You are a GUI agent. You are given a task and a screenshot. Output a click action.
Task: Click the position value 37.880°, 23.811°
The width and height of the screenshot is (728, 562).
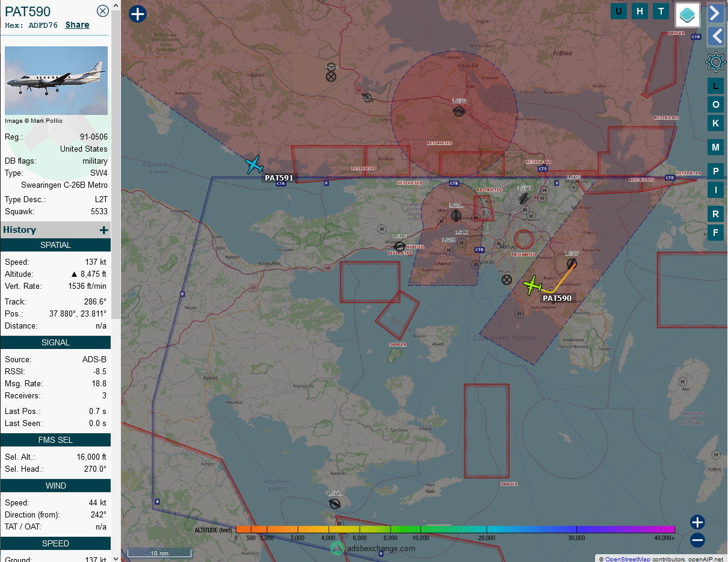(x=78, y=313)
